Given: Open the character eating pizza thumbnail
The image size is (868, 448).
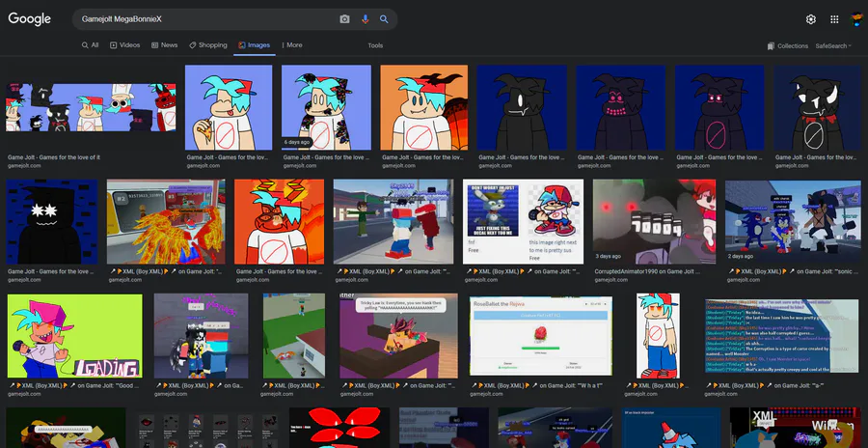Looking at the screenshot, I should point(229,107).
